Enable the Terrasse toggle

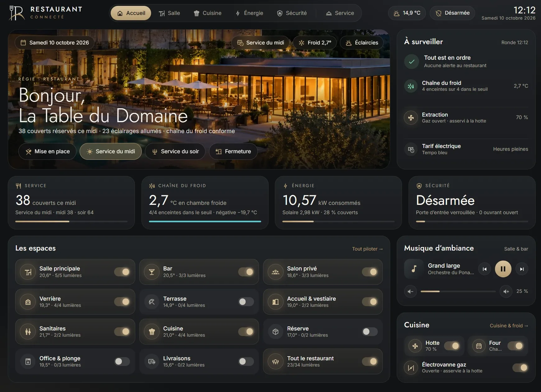point(246,302)
